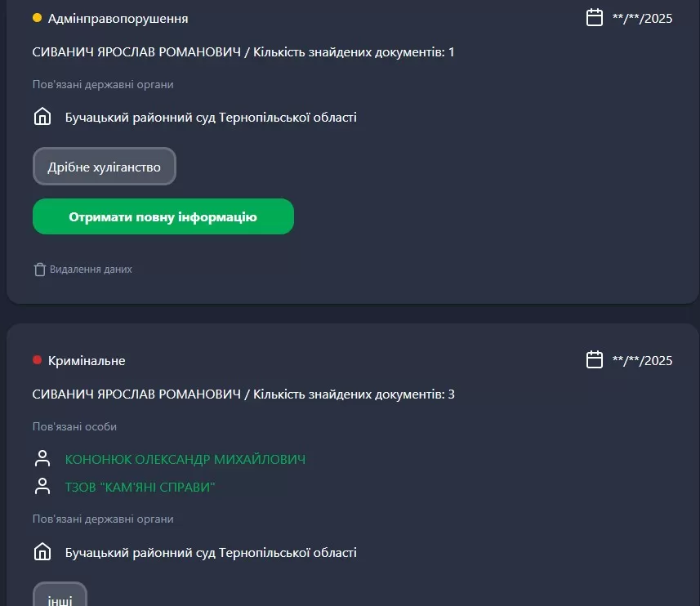Click the trash icon beside Видалення даних
Viewport: 700px width, 606px height.
coord(39,269)
